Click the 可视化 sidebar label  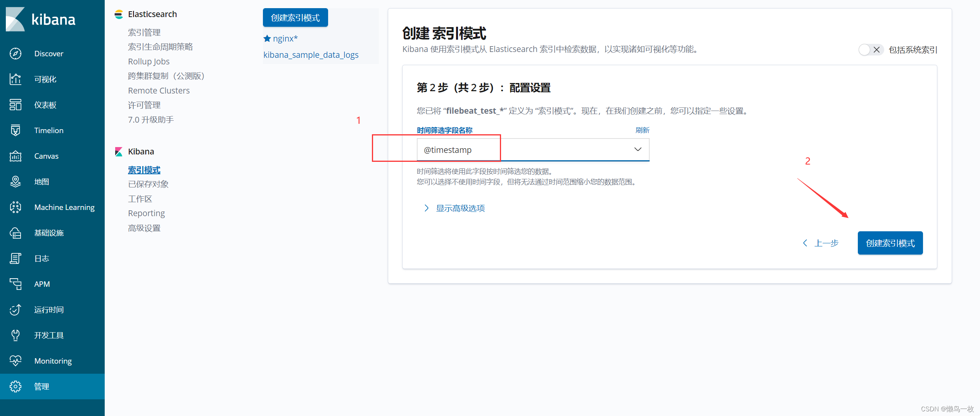[45, 79]
